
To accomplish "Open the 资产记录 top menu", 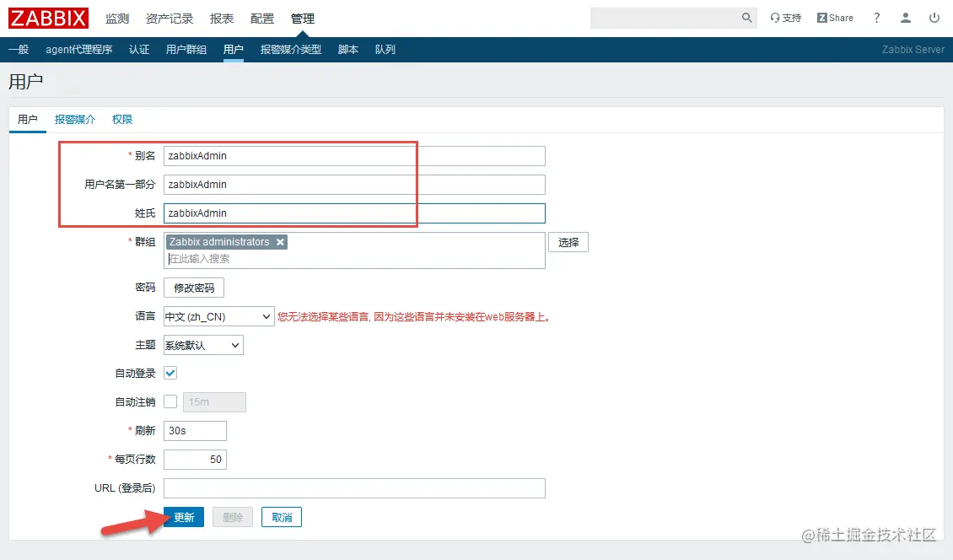I will click(x=170, y=19).
